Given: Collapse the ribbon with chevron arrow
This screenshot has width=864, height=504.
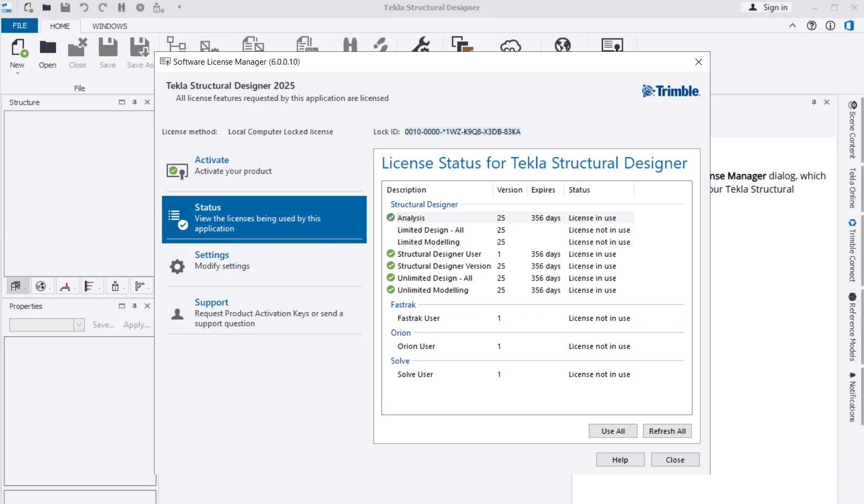Looking at the screenshot, I should (x=792, y=26).
